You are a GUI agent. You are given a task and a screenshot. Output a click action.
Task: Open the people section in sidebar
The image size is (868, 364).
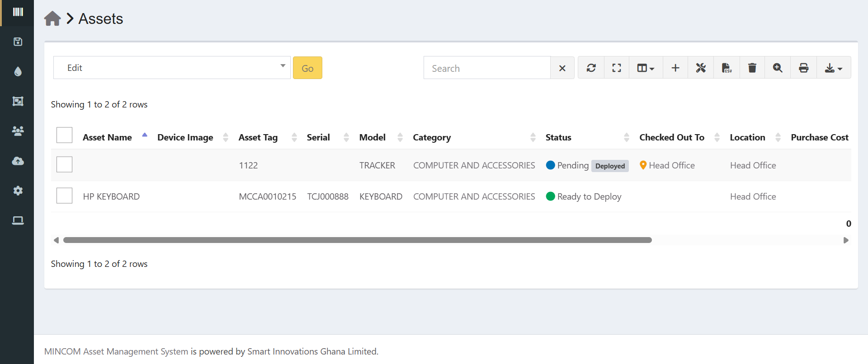pyautogui.click(x=18, y=131)
